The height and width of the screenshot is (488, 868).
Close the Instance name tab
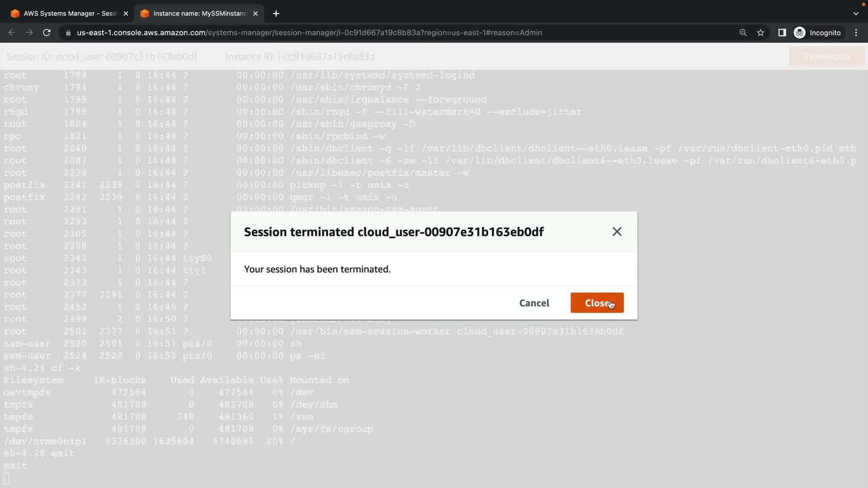click(255, 14)
